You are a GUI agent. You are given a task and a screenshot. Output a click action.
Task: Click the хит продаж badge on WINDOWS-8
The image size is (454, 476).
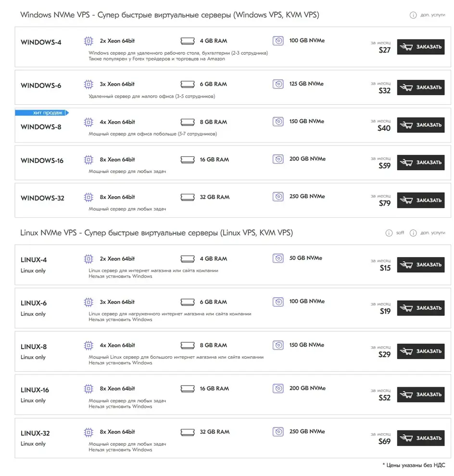[x=42, y=113]
